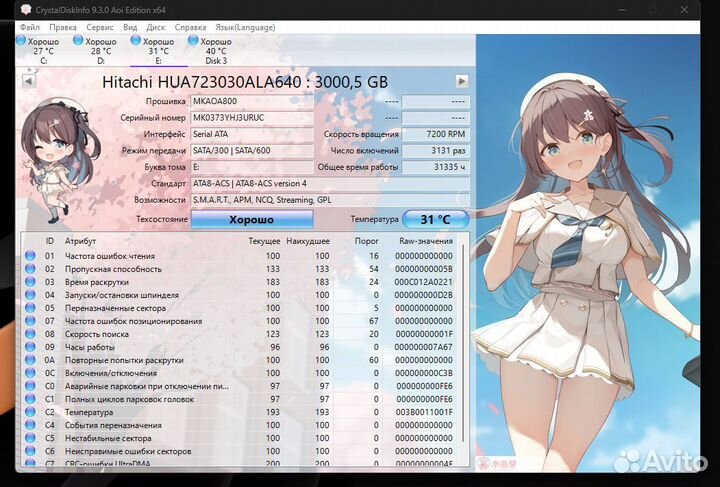Click the transfer mode field SATA/300 | SATA/600
Screen dimensions: 720x487
coord(252,151)
